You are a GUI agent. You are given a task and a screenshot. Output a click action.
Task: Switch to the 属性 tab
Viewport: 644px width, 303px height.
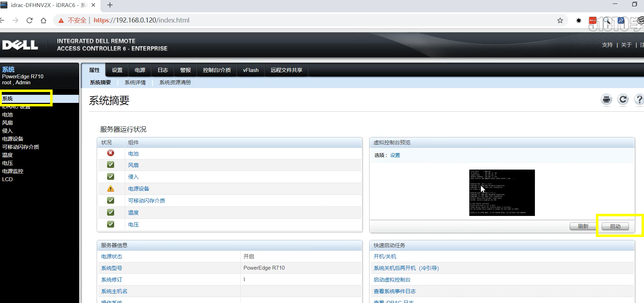(94, 70)
